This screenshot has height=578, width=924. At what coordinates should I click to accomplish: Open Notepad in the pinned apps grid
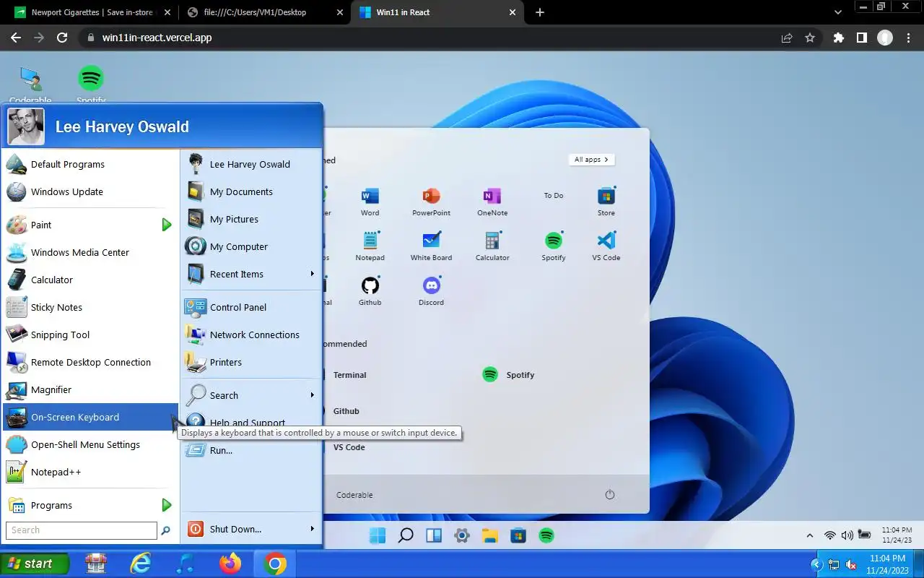tap(370, 246)
